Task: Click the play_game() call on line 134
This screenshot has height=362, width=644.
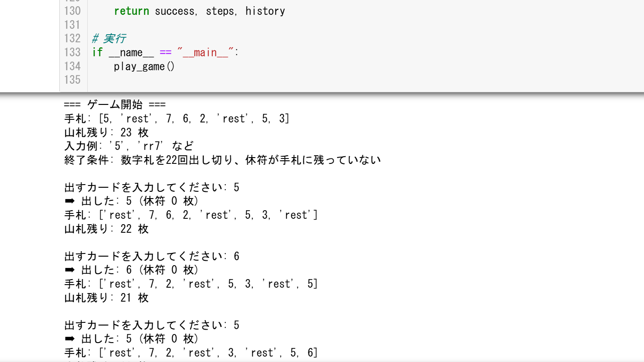Action: pos(144,66)
